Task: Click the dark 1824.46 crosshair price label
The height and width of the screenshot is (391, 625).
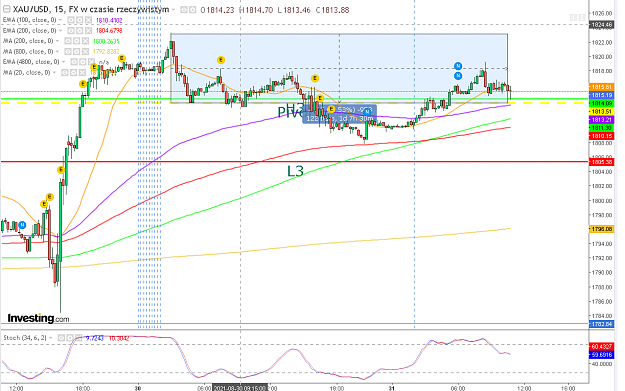Action: coord(601,25)
